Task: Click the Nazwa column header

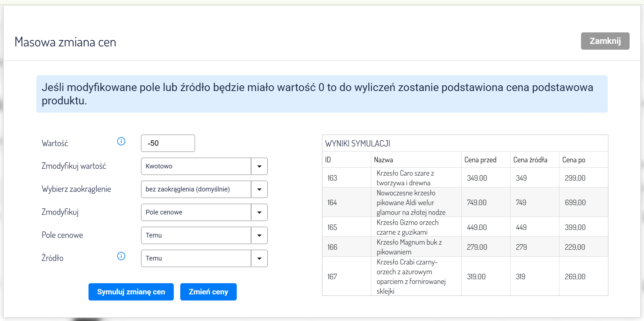Action: click(x=383, y=160)
